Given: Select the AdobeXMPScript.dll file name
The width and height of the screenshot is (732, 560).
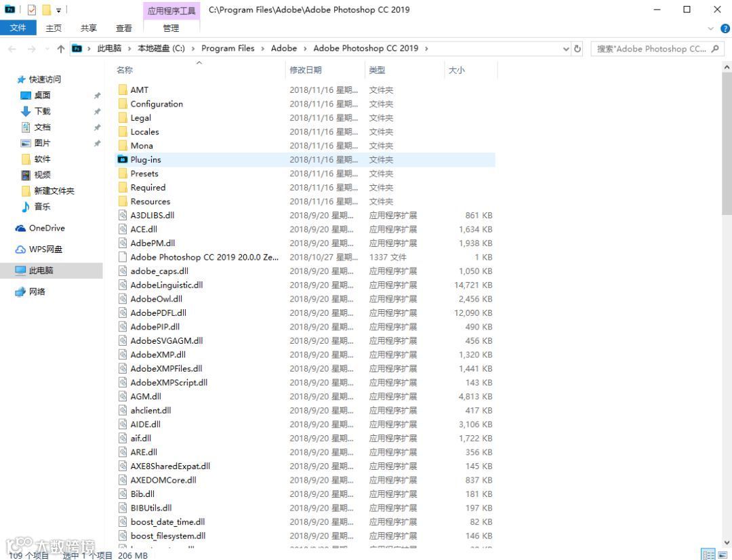Looking at the screenshot, I should point(169,382).
